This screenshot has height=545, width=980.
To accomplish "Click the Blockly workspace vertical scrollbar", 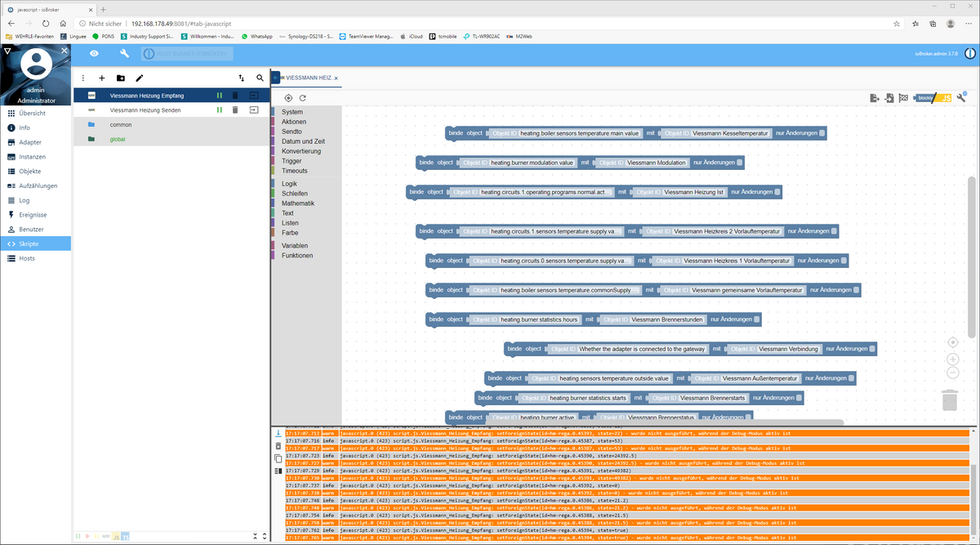I will 972,257.
